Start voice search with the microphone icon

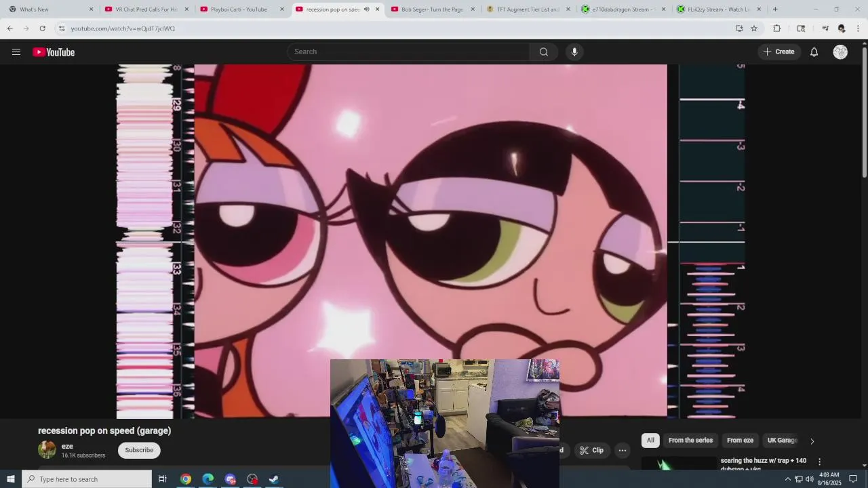(x=574, y=52)
